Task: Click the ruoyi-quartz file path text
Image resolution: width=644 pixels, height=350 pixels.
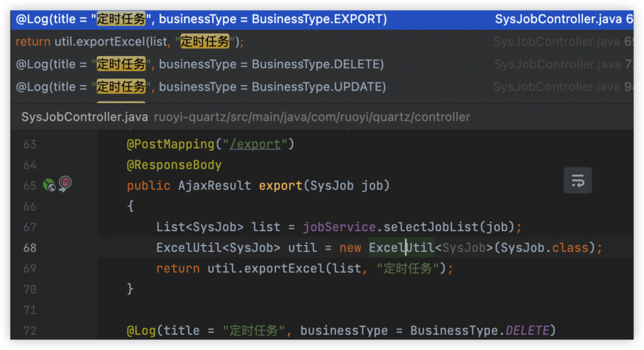Action: [x=312, y=117]
